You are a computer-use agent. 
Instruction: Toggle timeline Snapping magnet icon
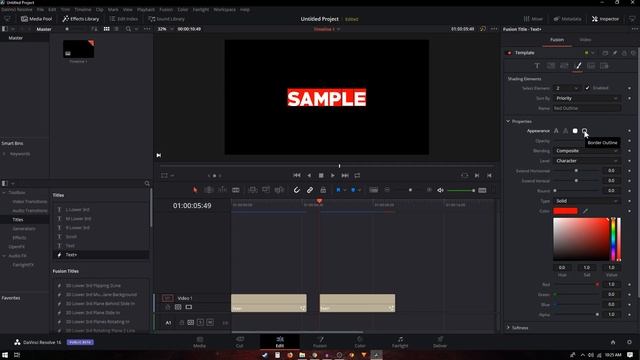tap(297, 190)
